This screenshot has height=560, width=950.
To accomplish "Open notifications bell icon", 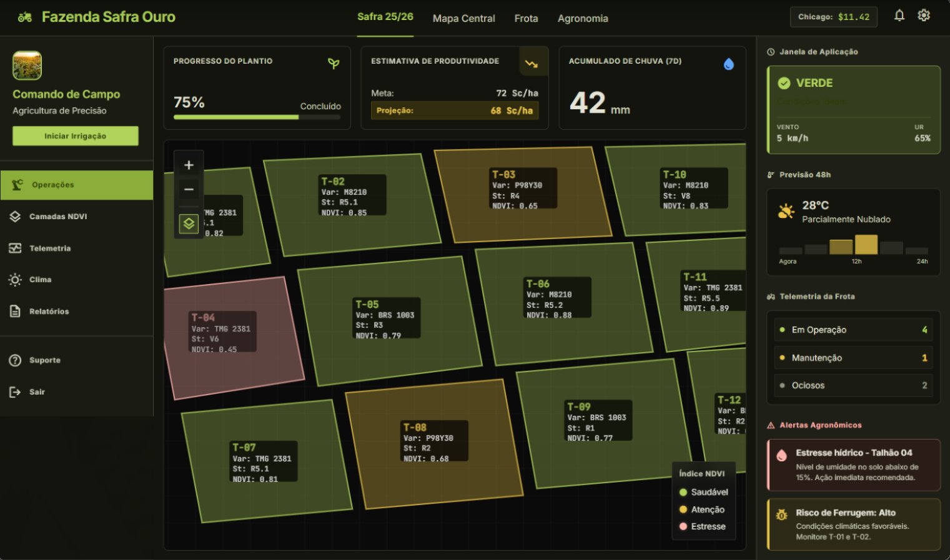I will 899,16.
